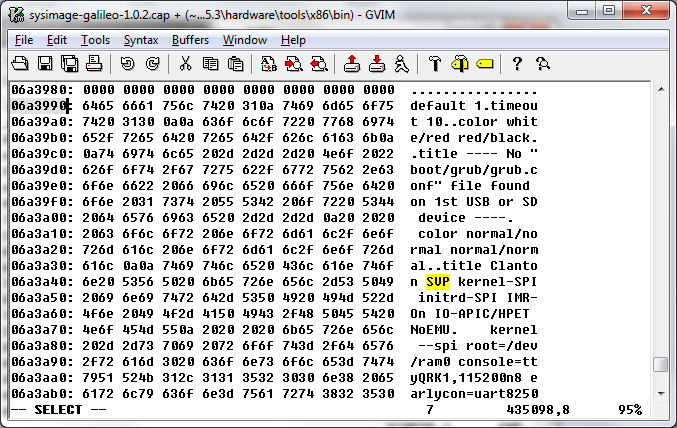Open Find and Replace icon
The height and width of the screenshot is (428, 677).
click(269, 64)
